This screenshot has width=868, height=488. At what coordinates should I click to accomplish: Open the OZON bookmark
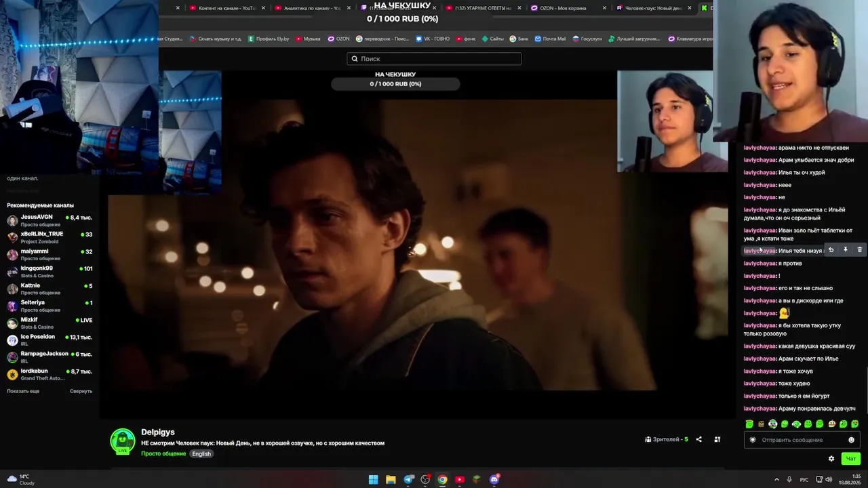(338, 39)
